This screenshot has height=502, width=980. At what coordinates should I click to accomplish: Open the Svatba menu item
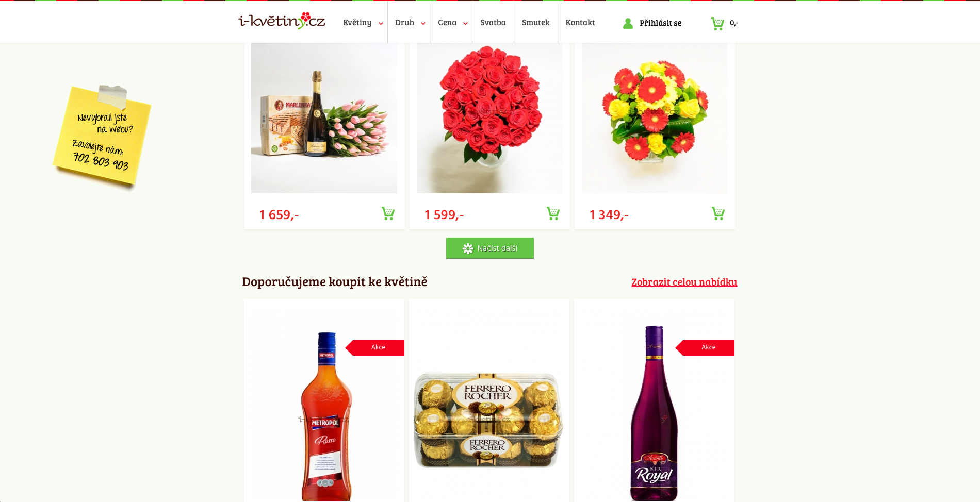pyautogui.click(x=493, y=23)
